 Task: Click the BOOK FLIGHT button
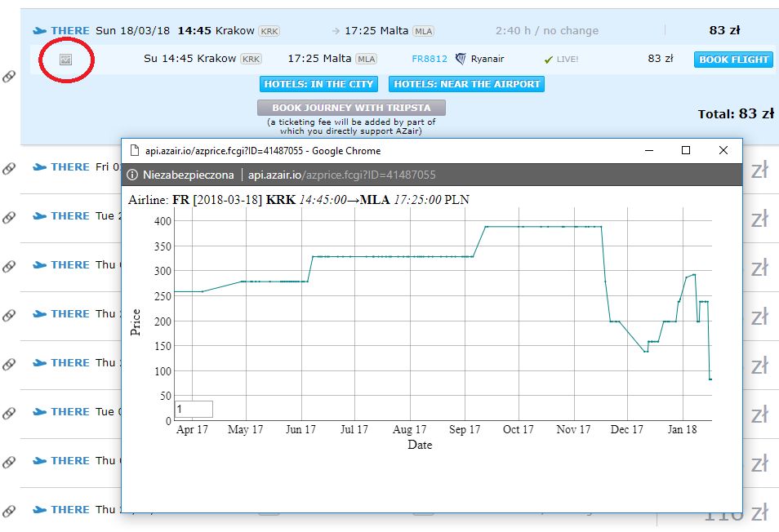[x=733, y=60]
